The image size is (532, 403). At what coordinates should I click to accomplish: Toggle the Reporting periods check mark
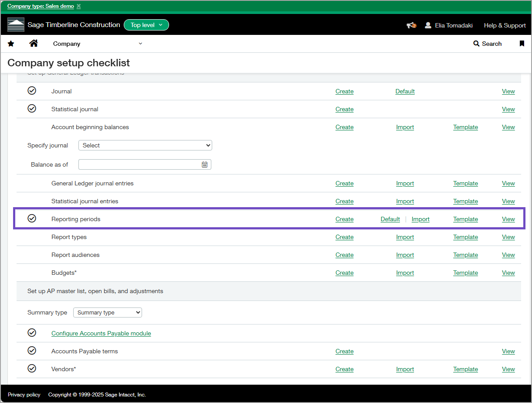(32, 219)
